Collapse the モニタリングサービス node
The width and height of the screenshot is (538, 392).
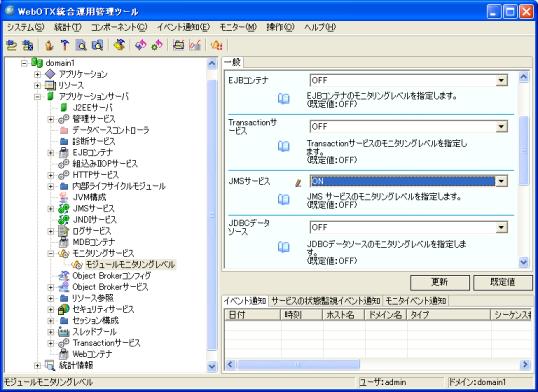(51, 253)
